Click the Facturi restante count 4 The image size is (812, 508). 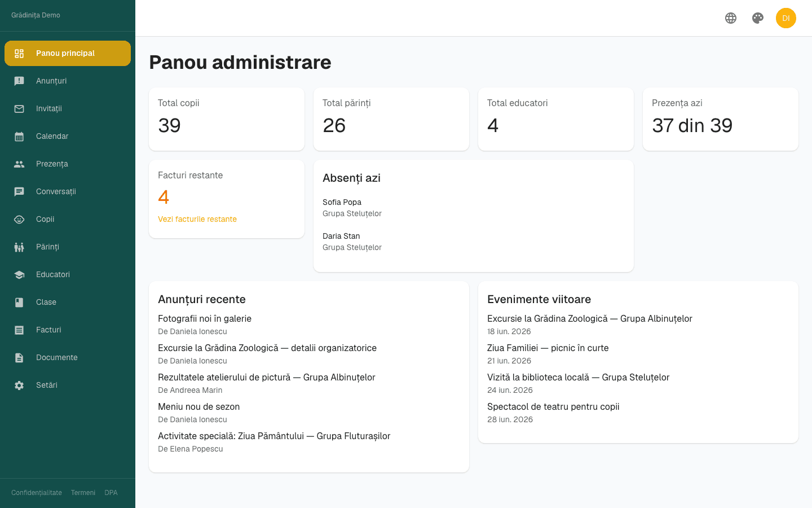click(164, 197)
